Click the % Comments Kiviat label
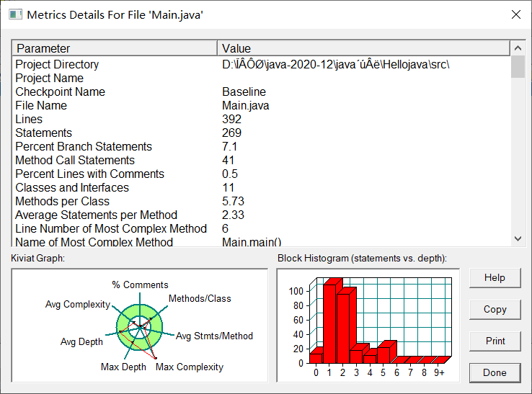The image size is (532, 394). click(x=140, y=285)
